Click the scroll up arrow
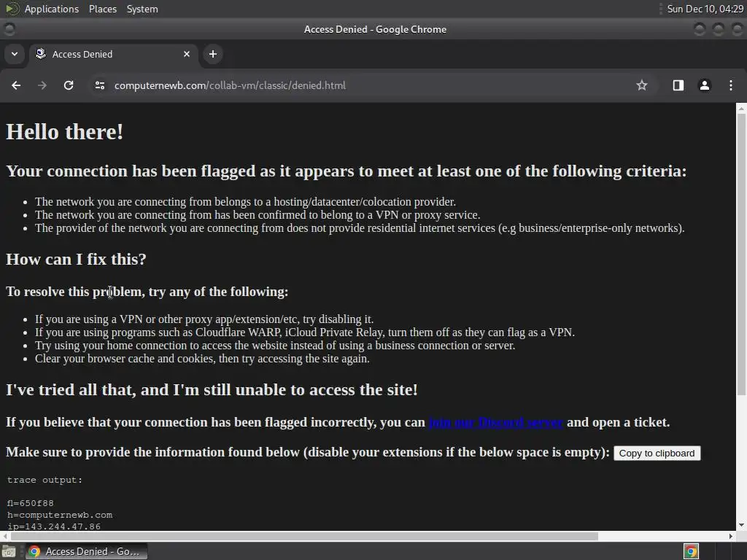Screen dimensions: 747x560 (741, 108)
